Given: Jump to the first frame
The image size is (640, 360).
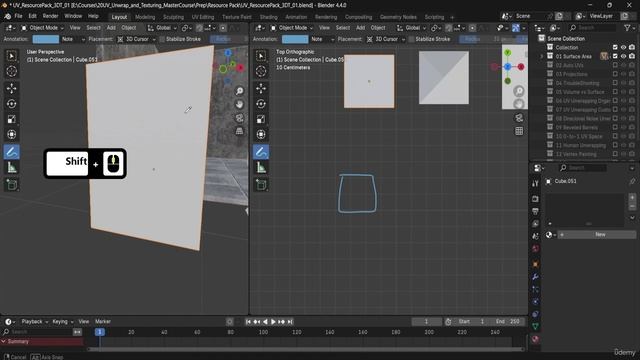Looking at the screenshot, I should coord(248,322).
